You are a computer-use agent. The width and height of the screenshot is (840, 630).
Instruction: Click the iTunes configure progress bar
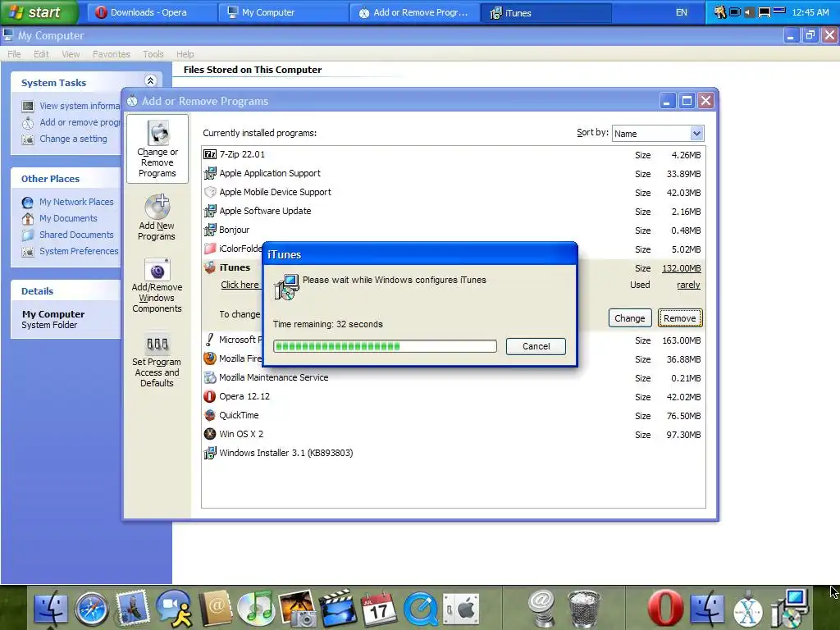coord(385,346)
